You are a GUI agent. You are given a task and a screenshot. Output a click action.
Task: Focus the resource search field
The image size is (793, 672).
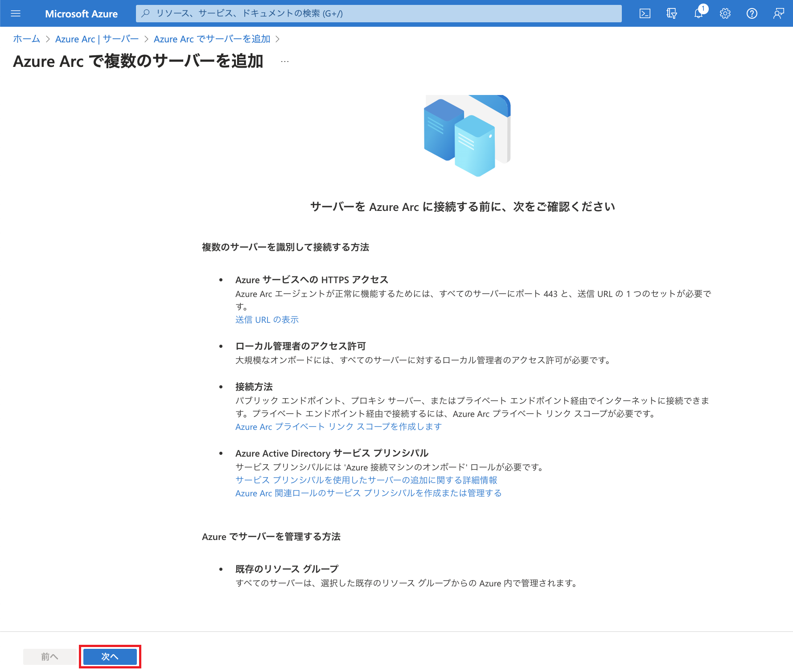379,13
